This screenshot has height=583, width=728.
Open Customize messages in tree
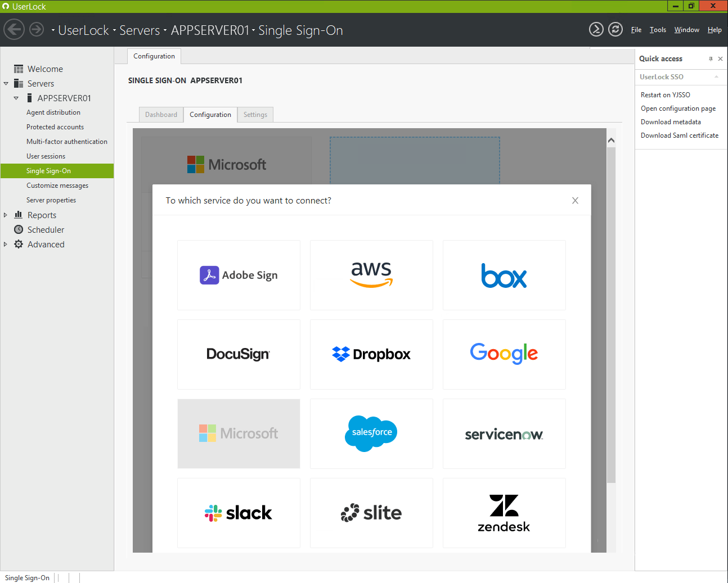[57, 186]
